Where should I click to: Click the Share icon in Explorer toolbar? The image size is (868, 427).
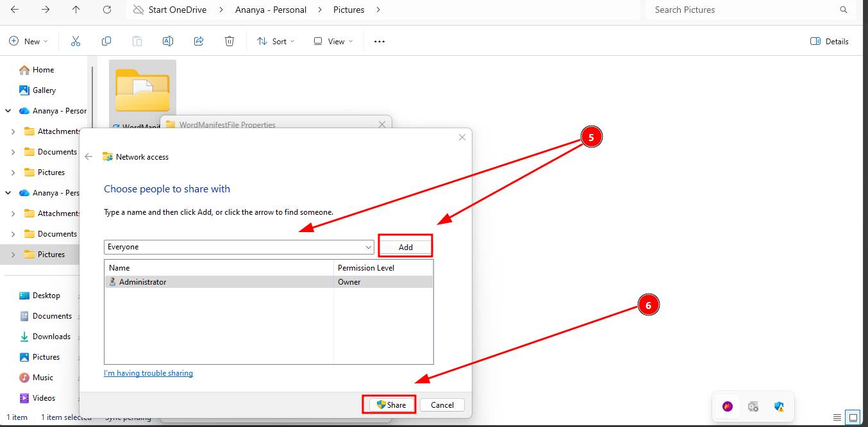(199, 41)
